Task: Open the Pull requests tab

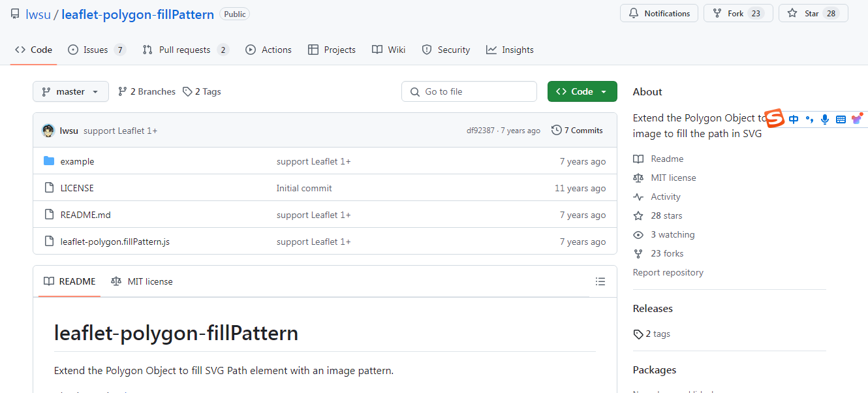Action: tap(185, 50)
